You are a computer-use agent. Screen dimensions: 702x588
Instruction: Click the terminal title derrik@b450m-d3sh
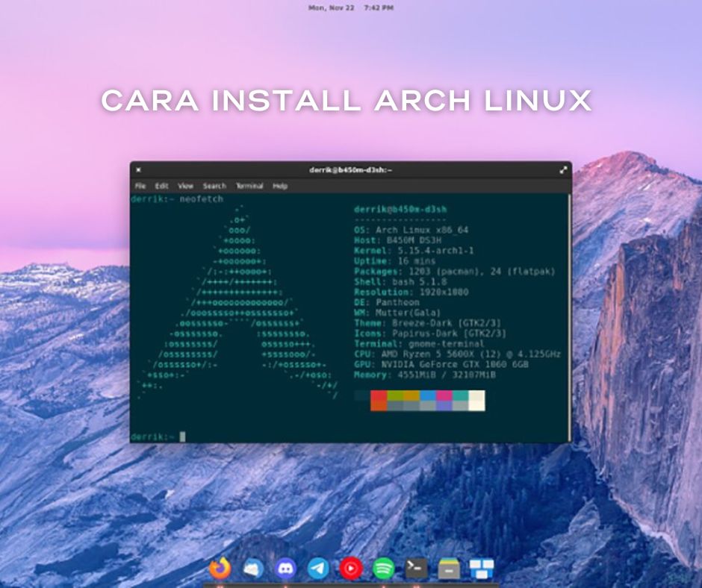point(350,170)
